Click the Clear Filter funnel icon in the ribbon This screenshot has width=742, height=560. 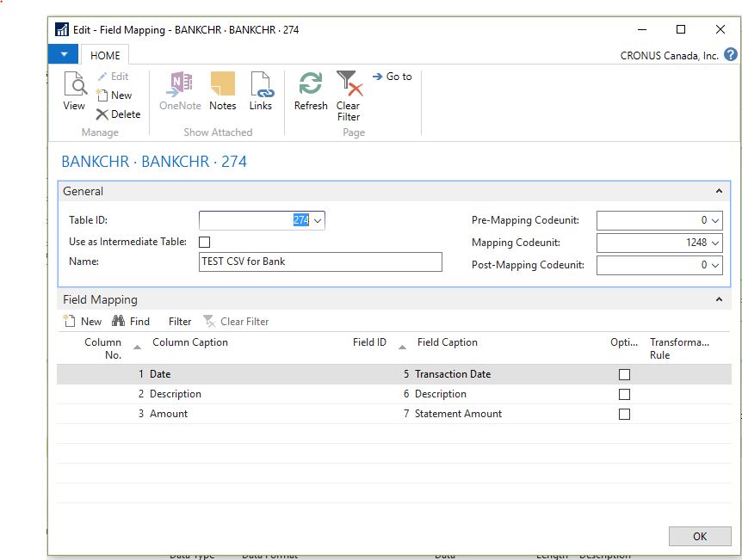coord(348,85)
